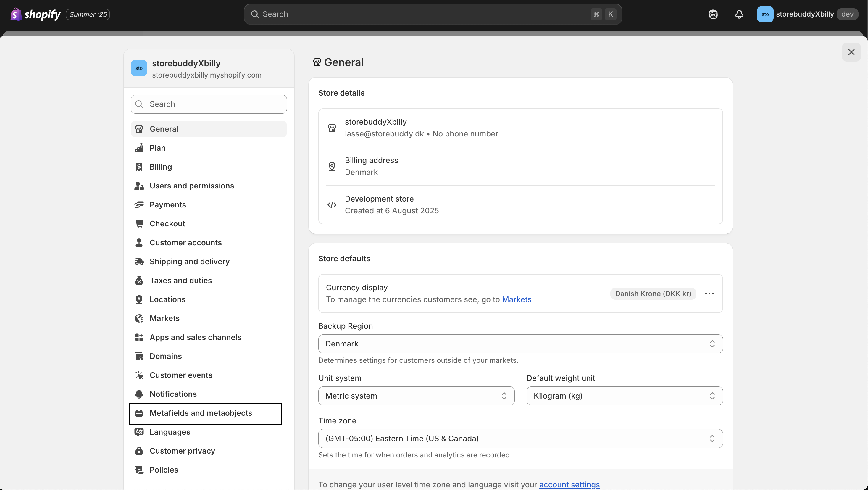The width and height of the screenshot is (868, 490).
Task: Click the store header in settings sidebar
Action: (209, 68)
